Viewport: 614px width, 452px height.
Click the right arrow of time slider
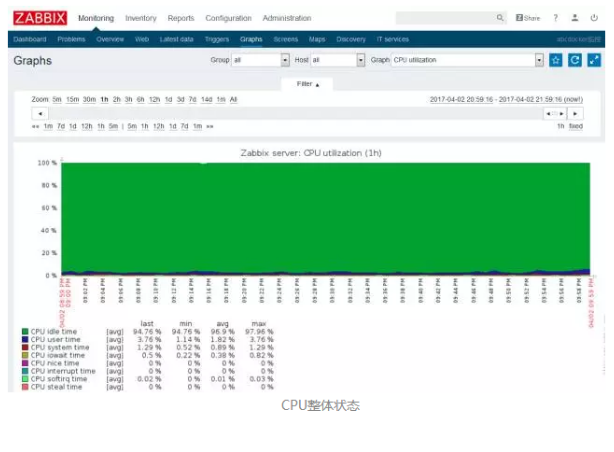click(x=575, y=114)
